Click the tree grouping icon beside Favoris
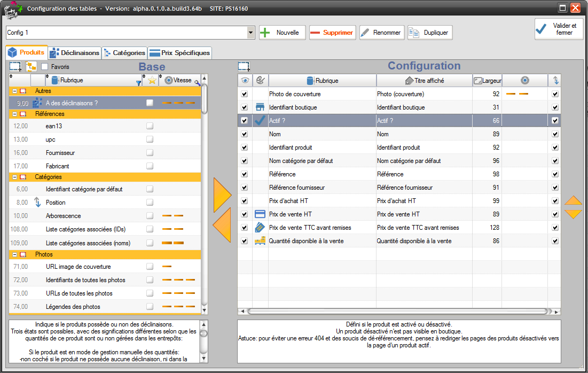The width and height of the screenshot is (588, 373). pos(31,67)
